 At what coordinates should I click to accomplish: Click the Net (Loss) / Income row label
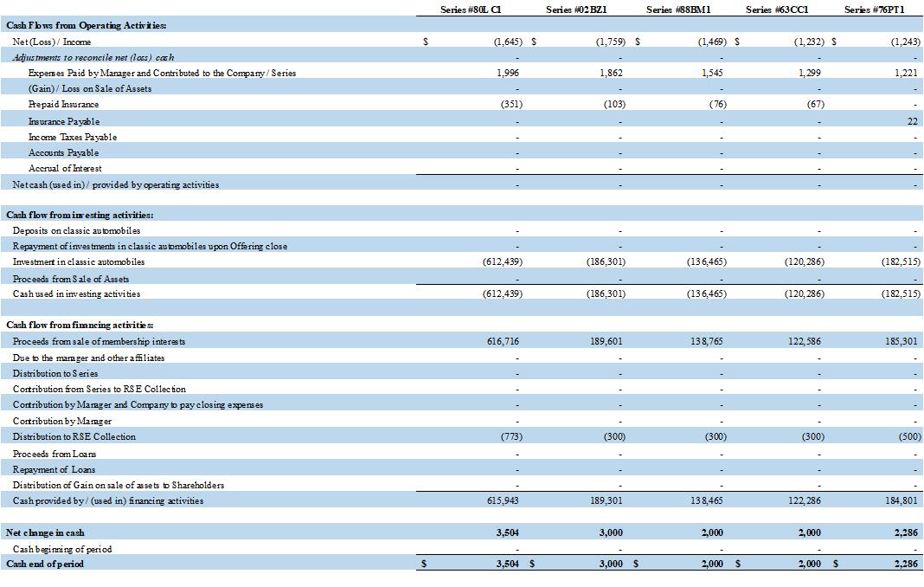click(52, 42)
